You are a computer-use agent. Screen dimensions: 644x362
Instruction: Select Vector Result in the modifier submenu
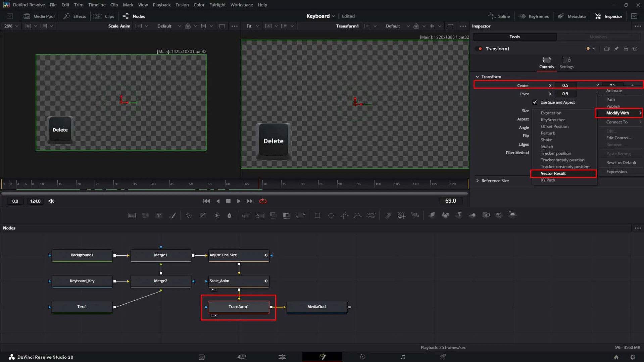tap(563, 173)
